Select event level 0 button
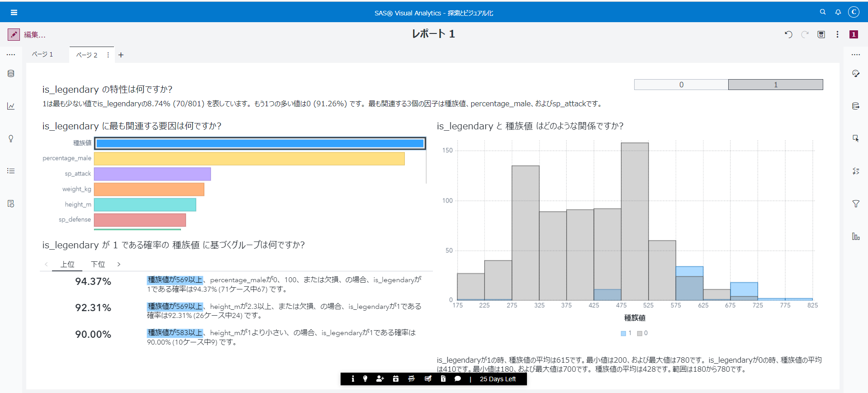Viewport: 868px width, 393px height. 681,85
